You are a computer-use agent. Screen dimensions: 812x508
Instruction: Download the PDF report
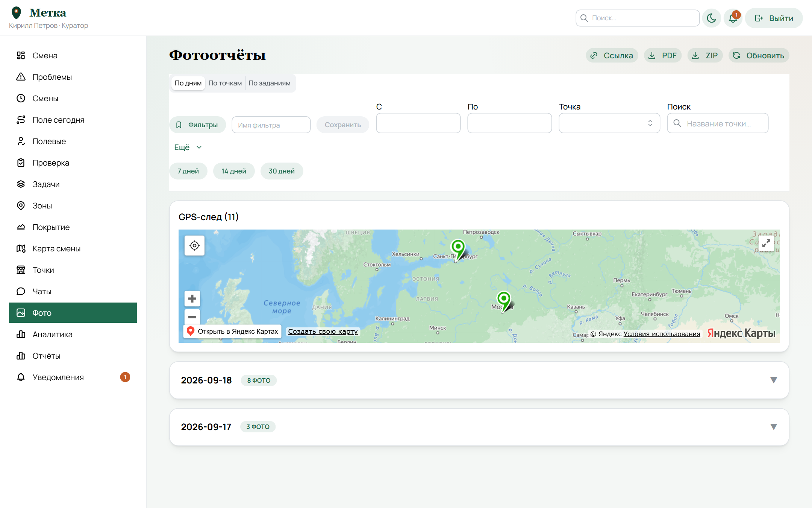(x=663, y=55)
